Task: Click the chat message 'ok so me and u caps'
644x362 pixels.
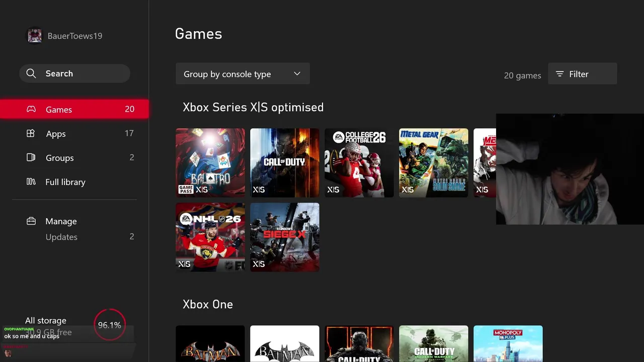Action: (32, 336)
